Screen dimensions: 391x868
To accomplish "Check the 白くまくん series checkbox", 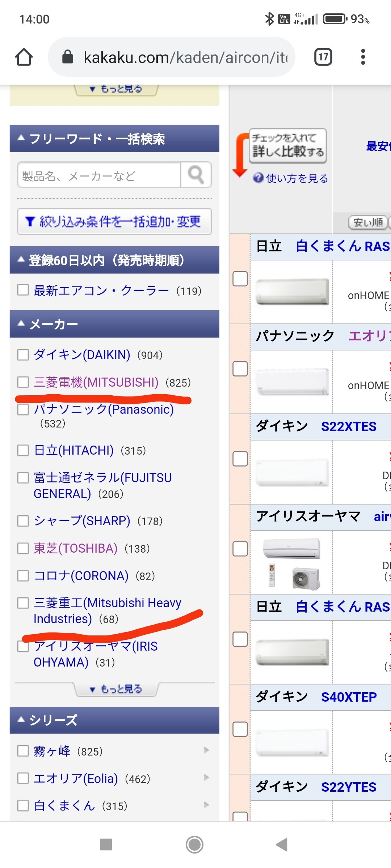I will tap(23, 805).
